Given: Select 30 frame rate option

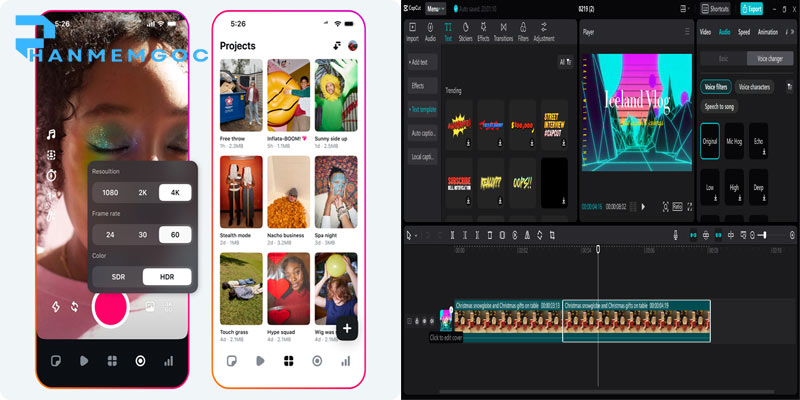Looking at the screenshot, I should click(x=143, y=235).
